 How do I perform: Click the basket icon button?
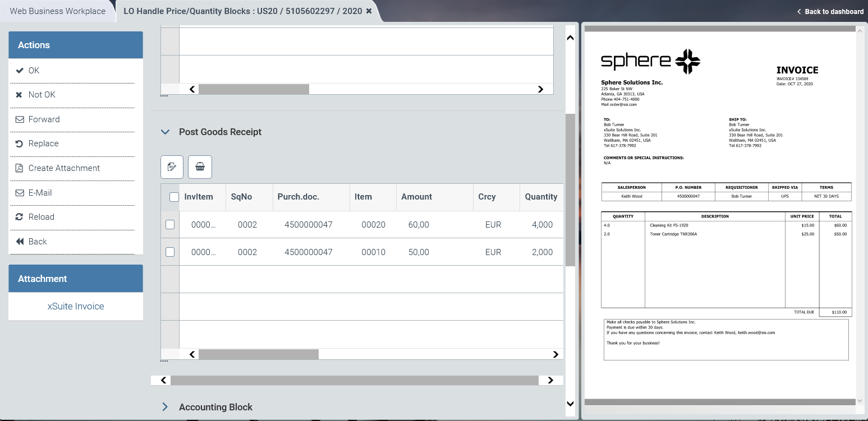coord(200,167)
